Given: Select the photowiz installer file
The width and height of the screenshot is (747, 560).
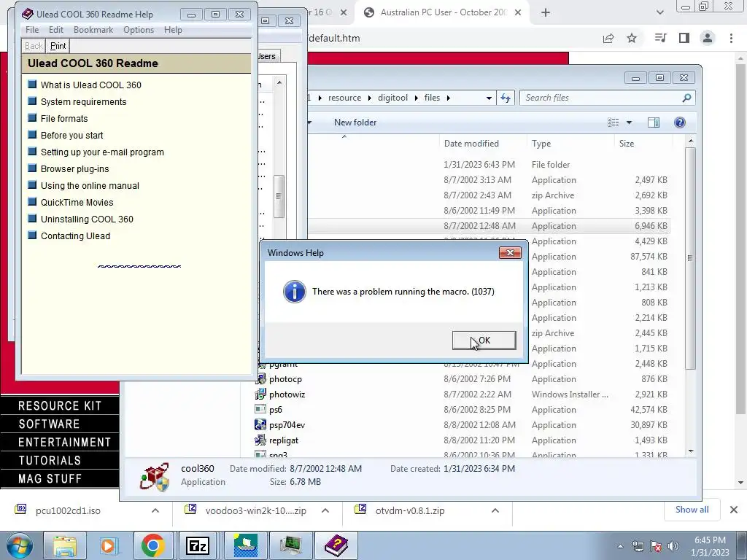Looking at the screenshot, I should coord(287,394).
